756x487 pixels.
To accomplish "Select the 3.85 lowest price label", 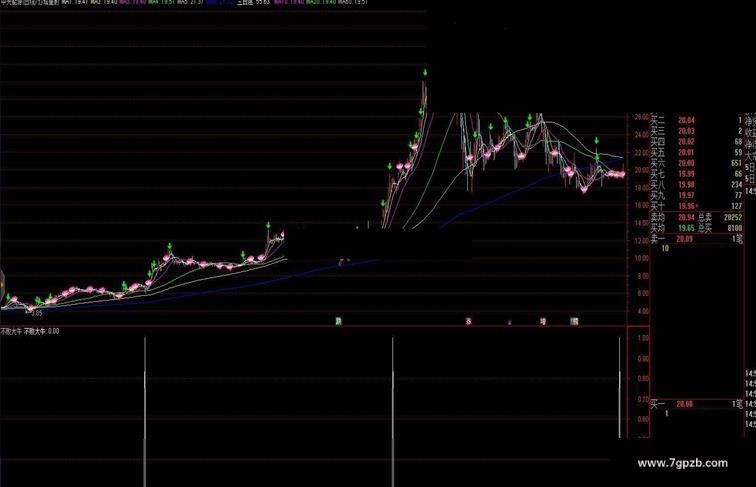I will [x=37, y=313].
